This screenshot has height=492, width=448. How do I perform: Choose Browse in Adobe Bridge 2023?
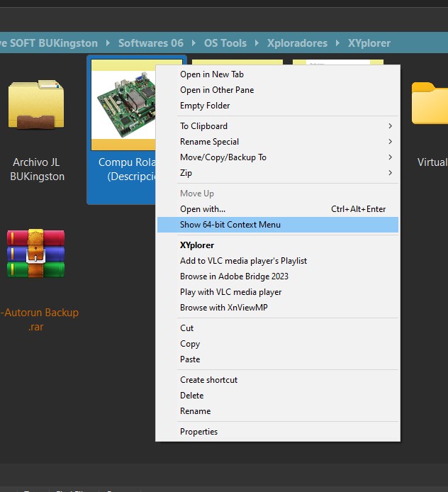[x=234, y=276]
